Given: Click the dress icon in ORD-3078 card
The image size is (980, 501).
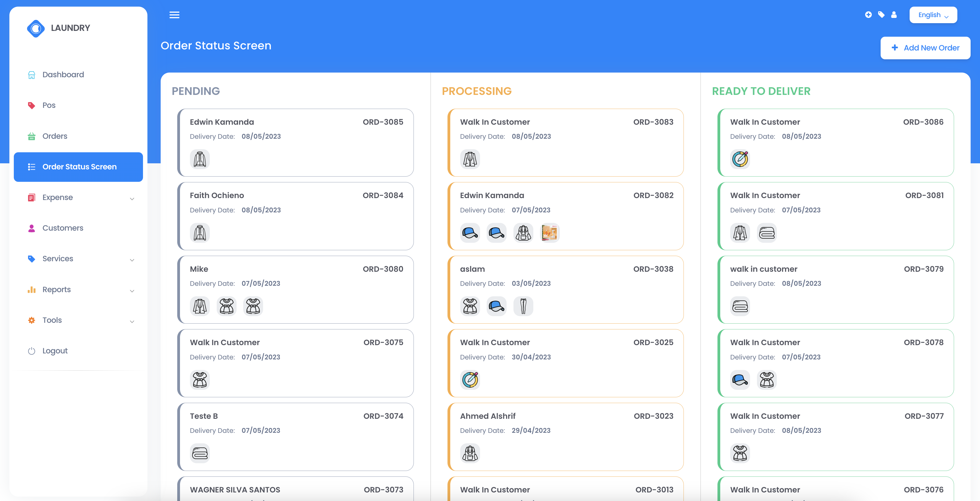Looking at the screenshot, I should tap(767, 380).
